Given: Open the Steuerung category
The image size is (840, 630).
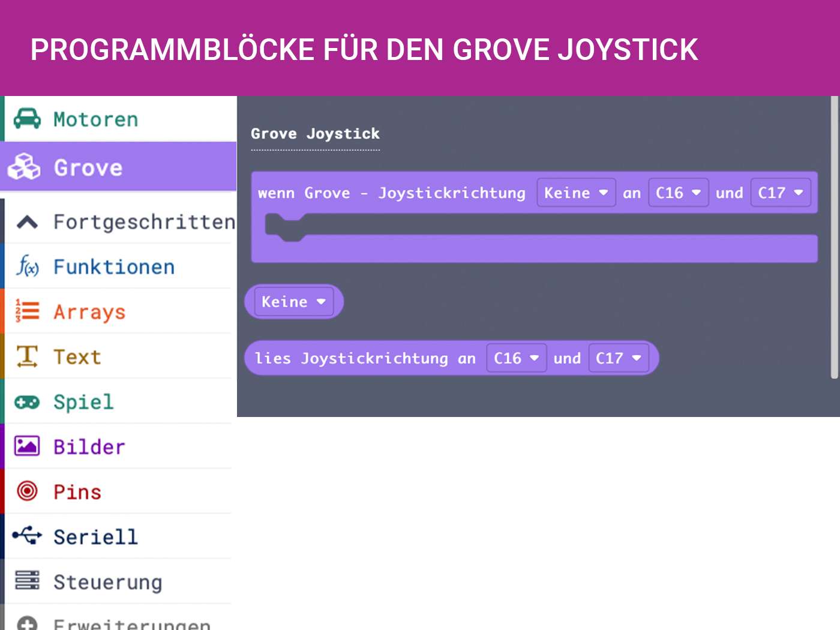Looking at the screenshot, I should pos(108,581).
